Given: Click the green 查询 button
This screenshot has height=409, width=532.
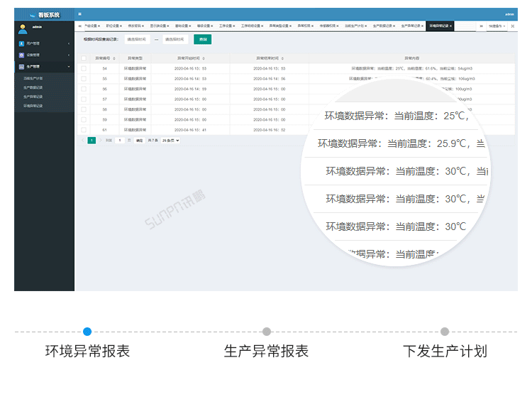Looking at the screenshot, I should click(x=203, y=40).
